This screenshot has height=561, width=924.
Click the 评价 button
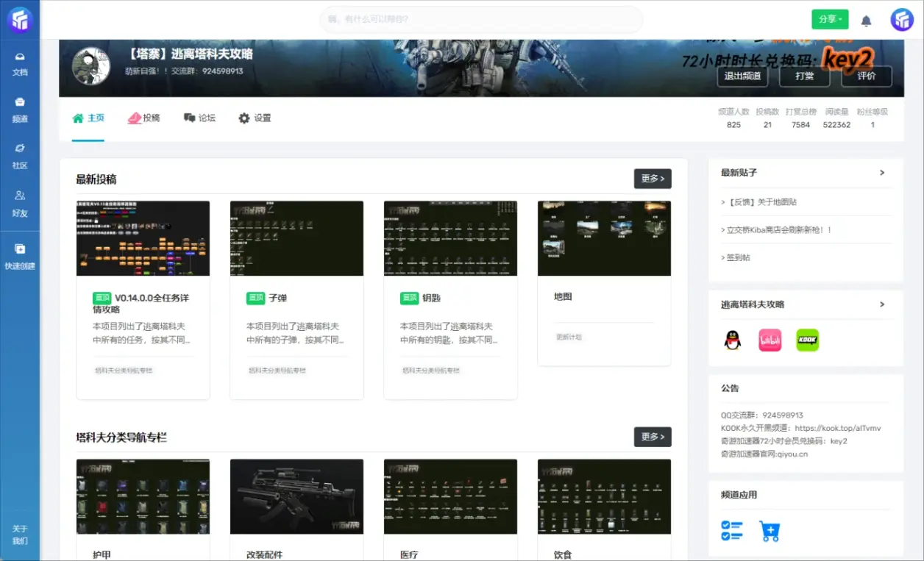867,76
